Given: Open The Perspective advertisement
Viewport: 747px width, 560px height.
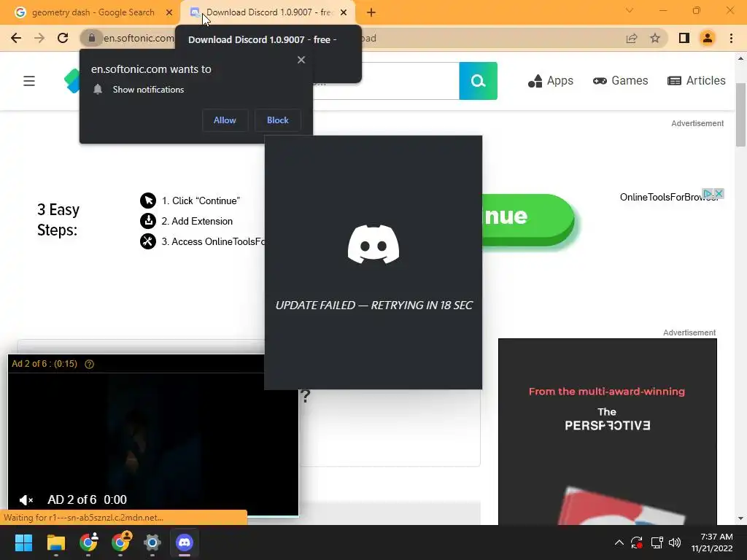Looking at the screenshot, I should pyautogui.click(x=608, y=432).
